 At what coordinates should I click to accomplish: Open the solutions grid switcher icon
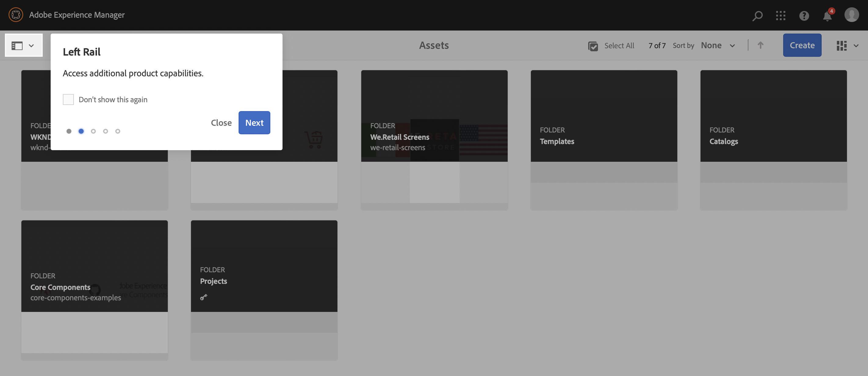780,16
